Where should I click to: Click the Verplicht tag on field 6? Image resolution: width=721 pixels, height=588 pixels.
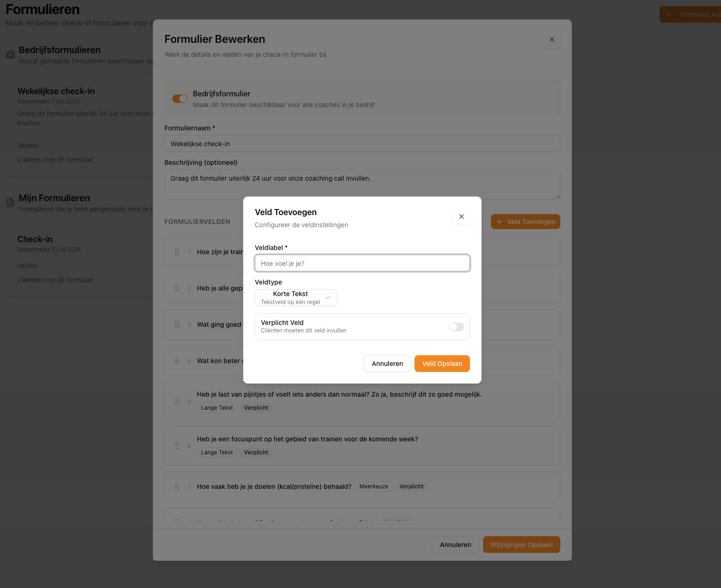(x=256, y=453)
